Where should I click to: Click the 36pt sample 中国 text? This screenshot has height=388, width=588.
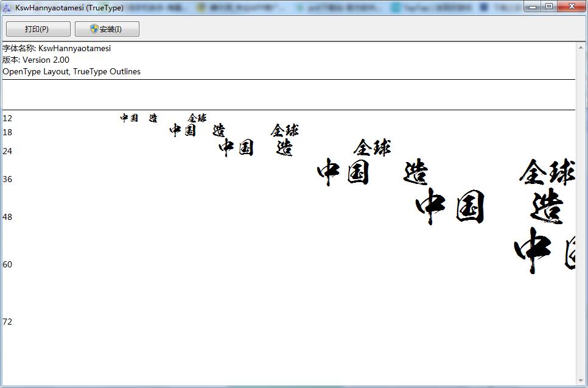point(343,172)
